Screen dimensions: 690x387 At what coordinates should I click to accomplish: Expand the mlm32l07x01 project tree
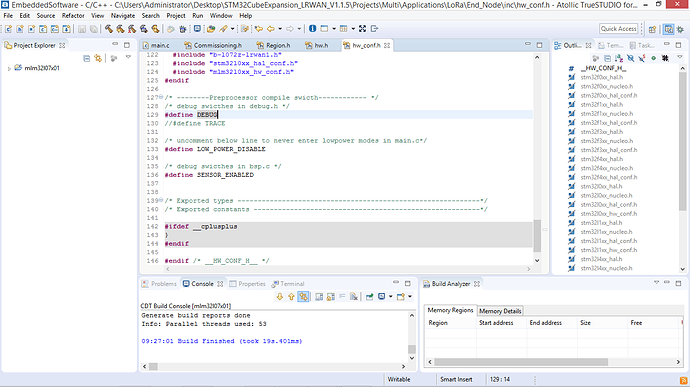pyautogui.click(x=9, y=68)
